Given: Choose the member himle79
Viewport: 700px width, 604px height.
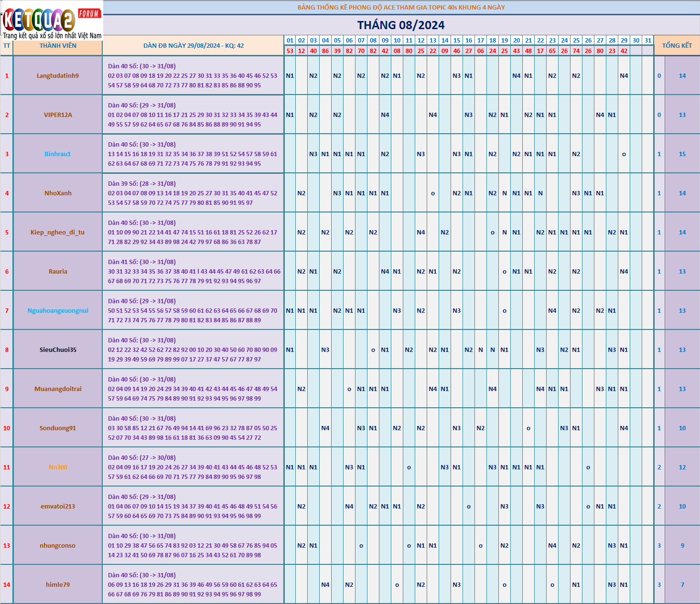Looking at the screenshot, I should 58,584.
